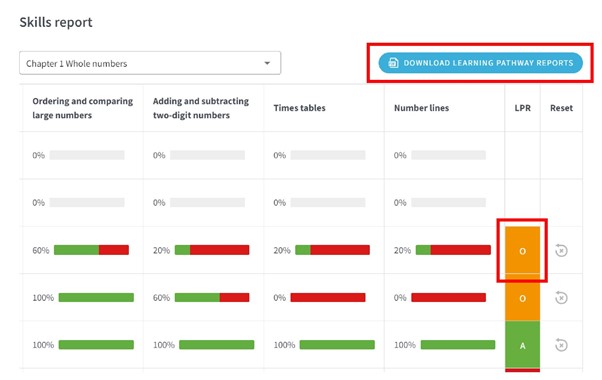Viewport: 602px width, 380px height.
Task: Click the document icon in the download button
Action: click(393, 63)
